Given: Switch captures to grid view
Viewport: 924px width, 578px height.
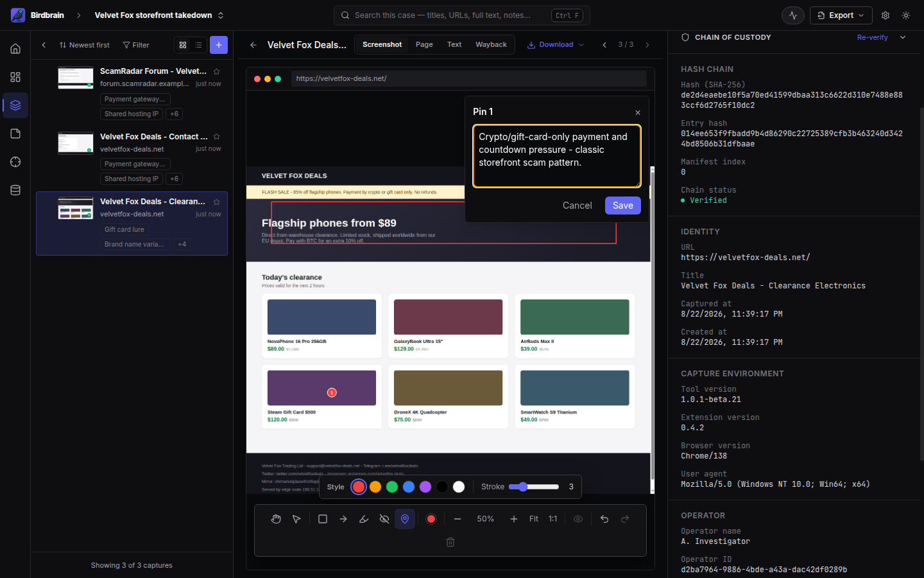Looking at the screenshot, I should 183,45.
